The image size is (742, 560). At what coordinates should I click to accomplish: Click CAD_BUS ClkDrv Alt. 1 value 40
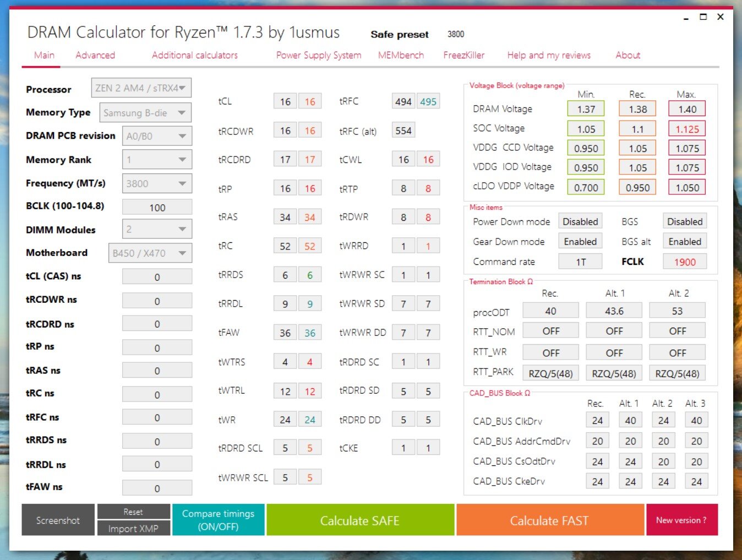tap(631, 420)
